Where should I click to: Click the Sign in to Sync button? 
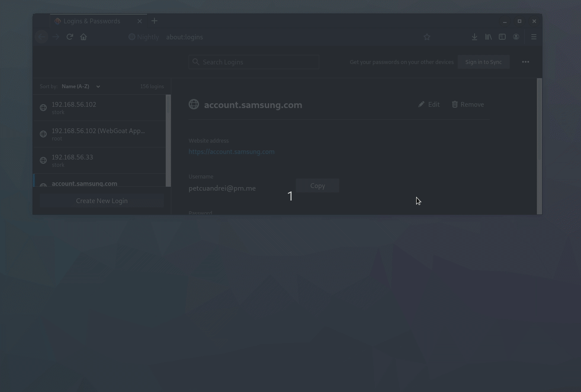(484, 62)
